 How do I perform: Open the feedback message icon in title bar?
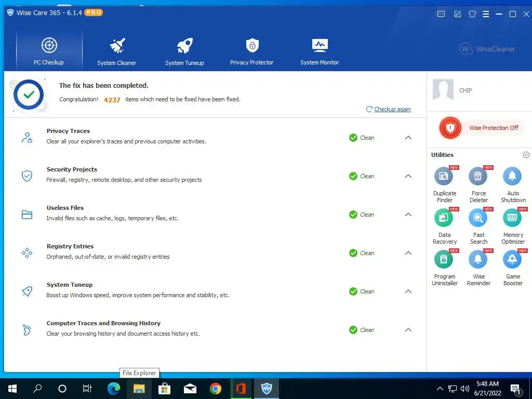(441, 14)
